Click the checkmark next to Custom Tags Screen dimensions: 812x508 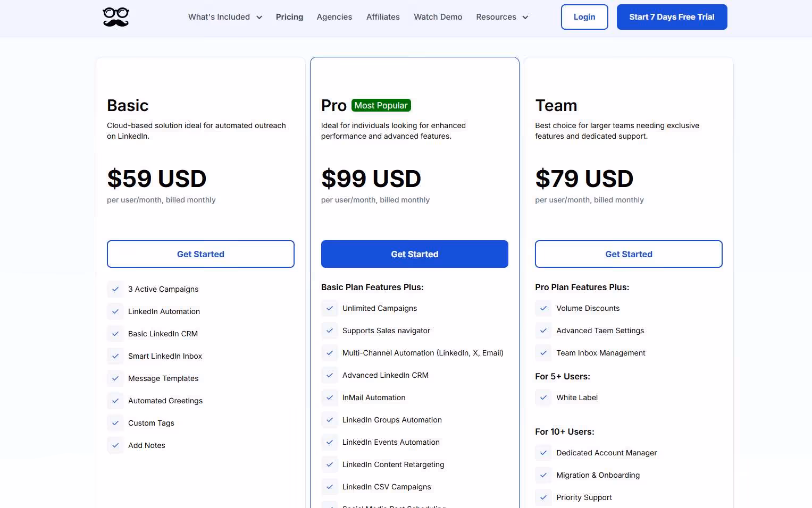(115, 423)
